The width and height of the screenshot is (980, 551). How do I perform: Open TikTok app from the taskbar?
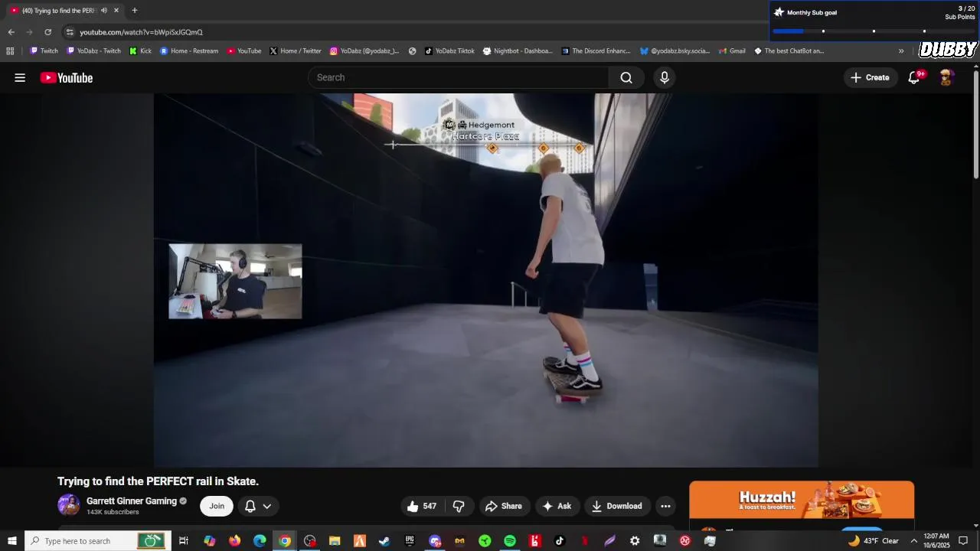click(560, 541)
